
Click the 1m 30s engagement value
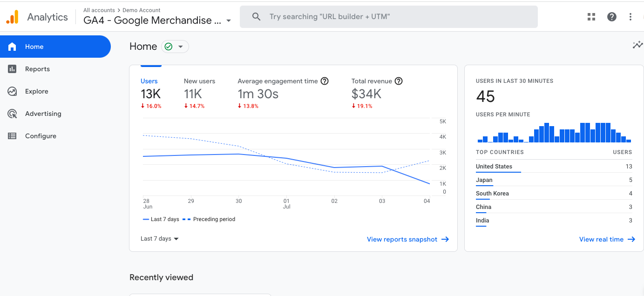pyautogui.click(x=258, y=94)
